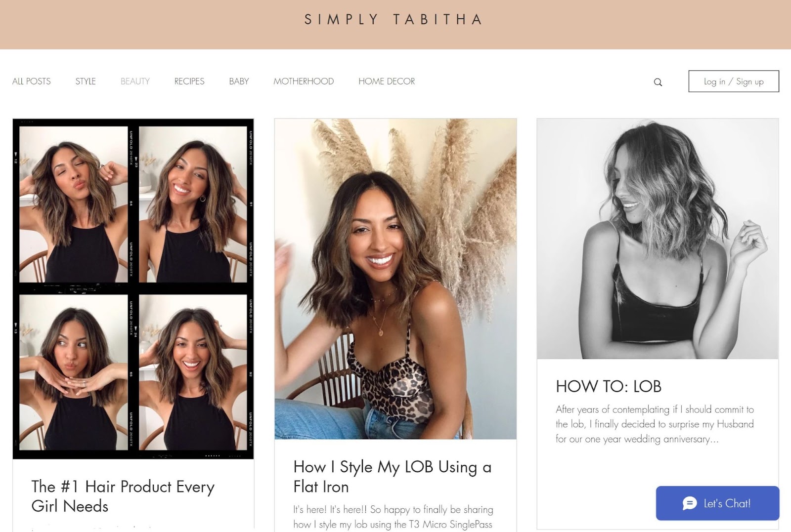Select the STYLE category

point(86,82)
